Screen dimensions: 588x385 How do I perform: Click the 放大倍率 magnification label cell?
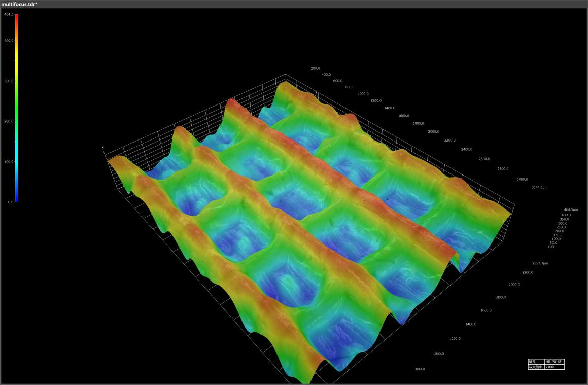(535, 367)
